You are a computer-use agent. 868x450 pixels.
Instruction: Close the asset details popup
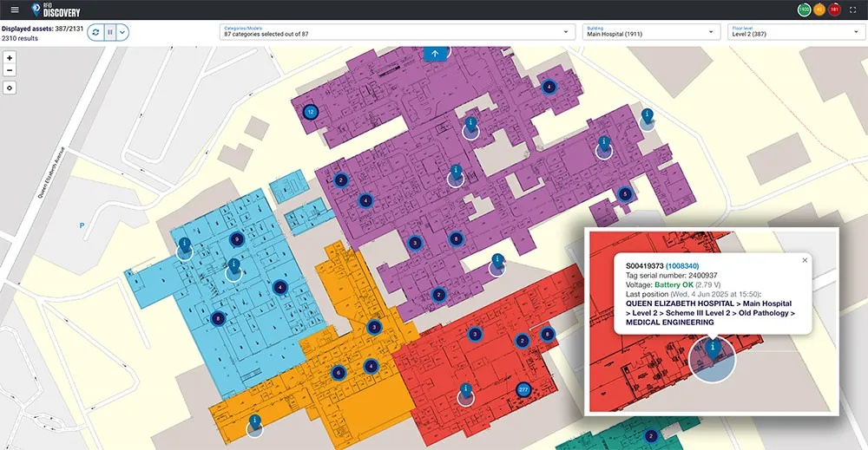coord(805,260)
